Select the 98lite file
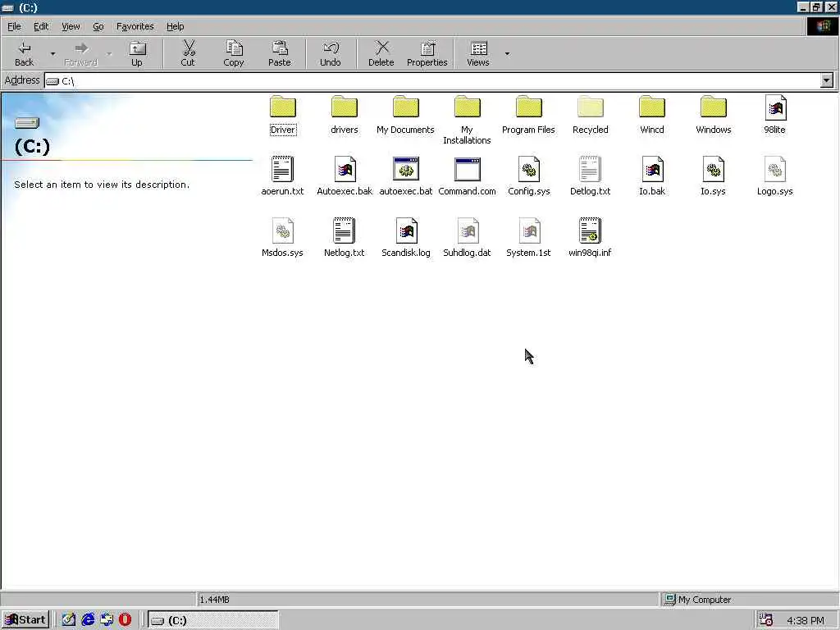This screenshot has height=630, width=840. coord(775,115)
